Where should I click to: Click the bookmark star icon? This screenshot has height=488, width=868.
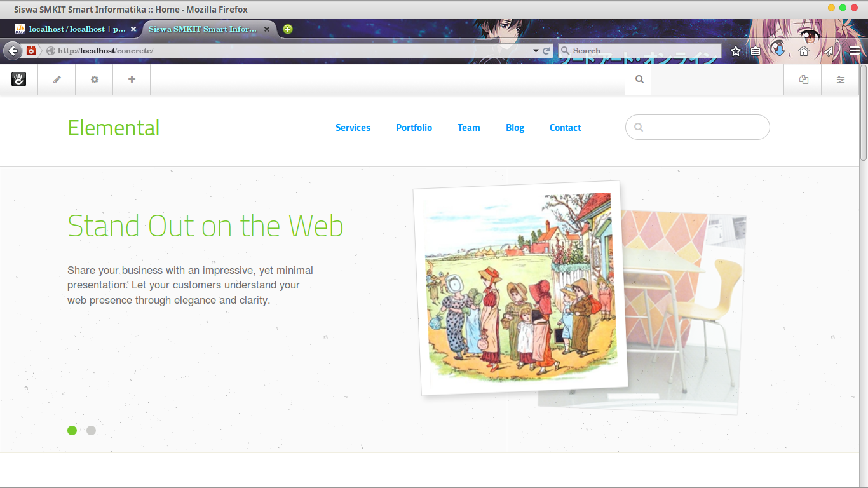coord(736,51)
